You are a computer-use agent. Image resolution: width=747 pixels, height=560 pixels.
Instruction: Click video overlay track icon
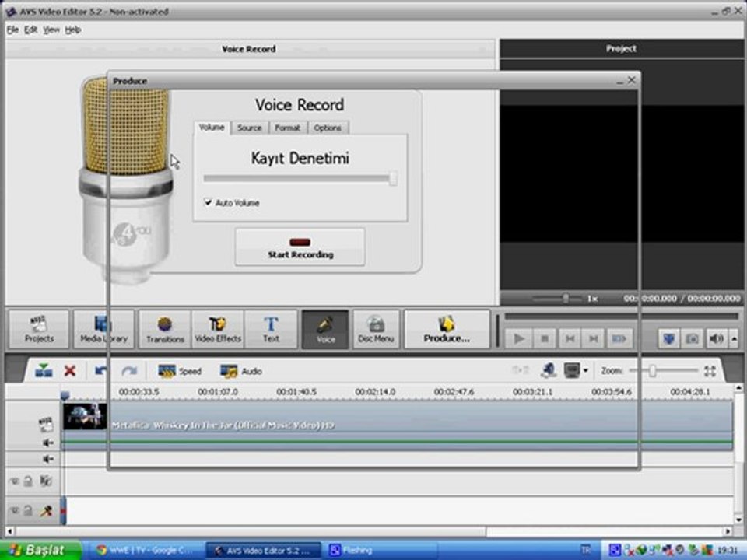click(x=46, y=481)
